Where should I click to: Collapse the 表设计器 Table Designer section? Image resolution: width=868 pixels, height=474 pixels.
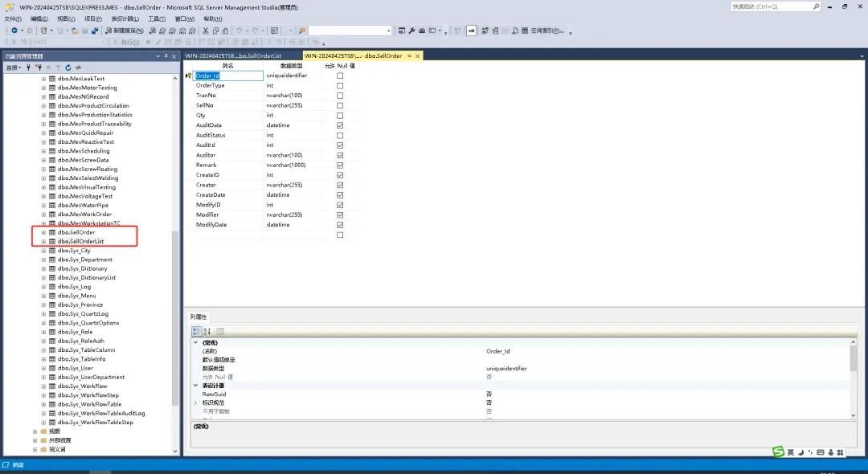195,385
